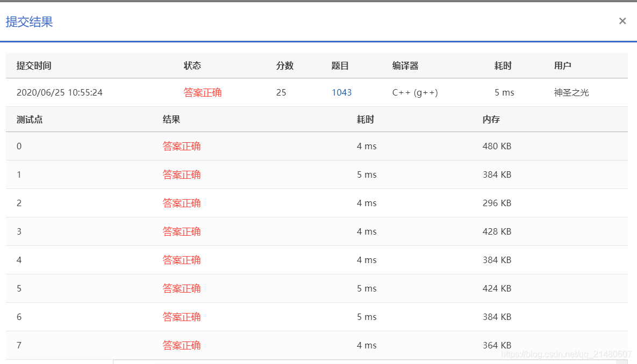Image resolution: width=637 pixels, height=364 pixels.
Task: Click username 神圣之光
Action: [x=571, y=92]
